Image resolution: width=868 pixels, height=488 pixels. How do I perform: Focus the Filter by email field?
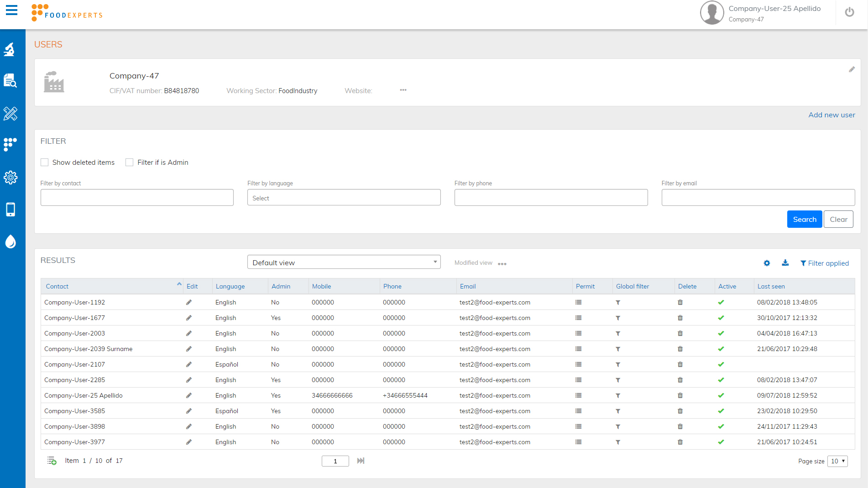(x=758, y=198)
